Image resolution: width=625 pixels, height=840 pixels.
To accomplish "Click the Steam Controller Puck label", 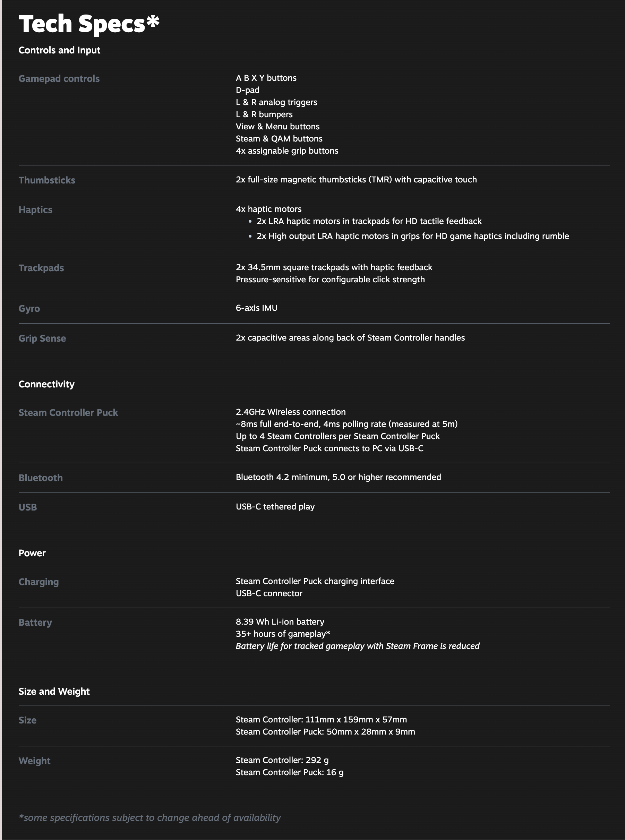I will tap(68, 413).
